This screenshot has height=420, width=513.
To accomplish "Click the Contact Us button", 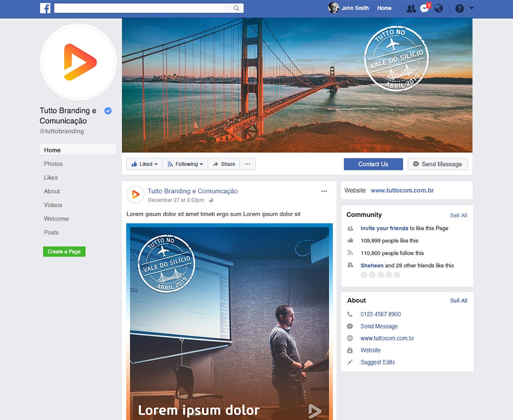I will pos(373,164).
